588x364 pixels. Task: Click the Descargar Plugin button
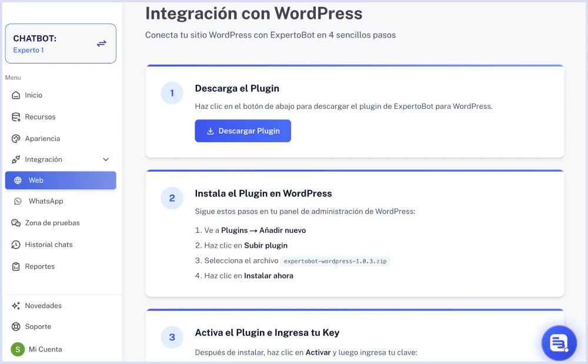point(243,131)
